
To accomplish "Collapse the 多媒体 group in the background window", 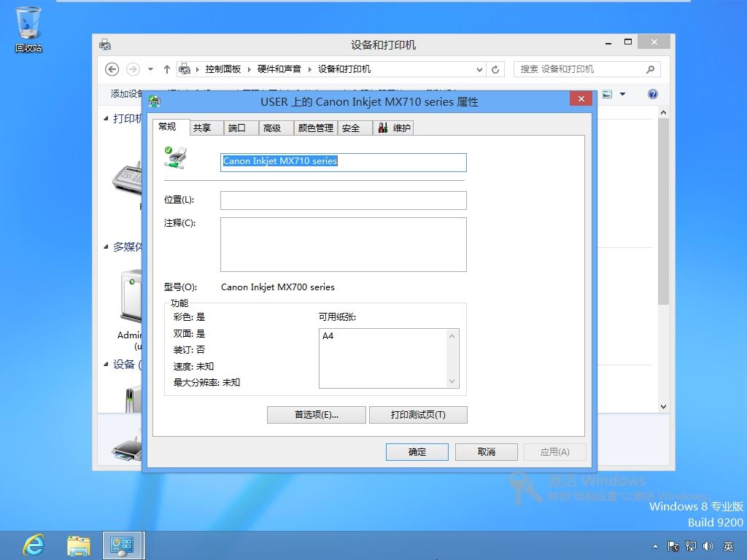I will click(x=106, y=246).
